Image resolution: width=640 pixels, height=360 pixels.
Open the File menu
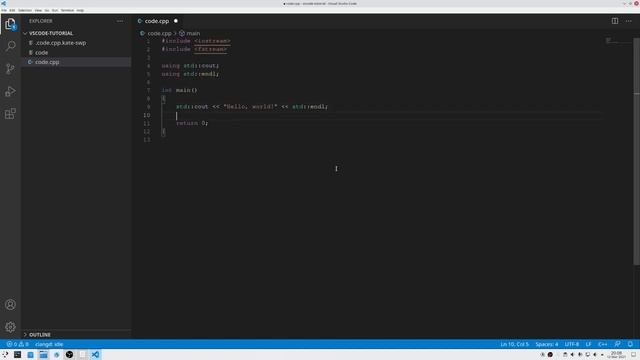coord(4,10)
